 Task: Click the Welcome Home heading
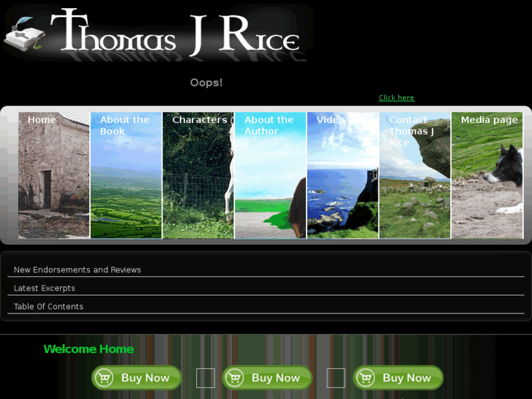(89, 349)
